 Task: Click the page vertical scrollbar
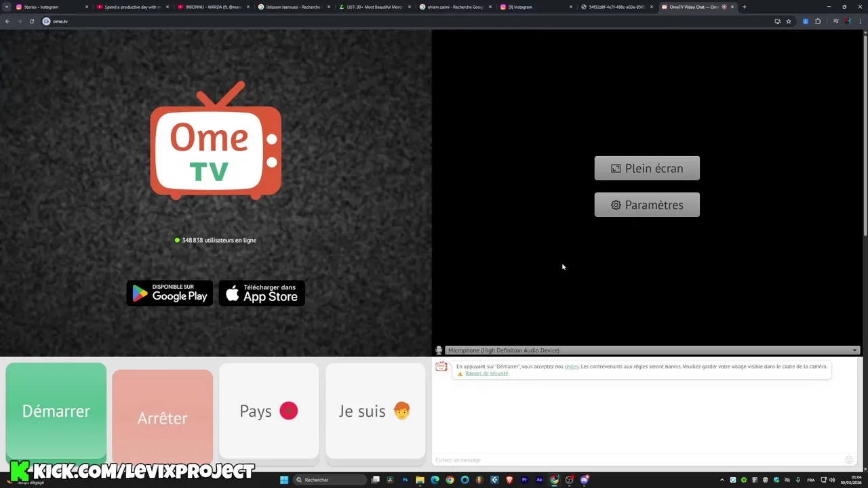click(865, 136)
